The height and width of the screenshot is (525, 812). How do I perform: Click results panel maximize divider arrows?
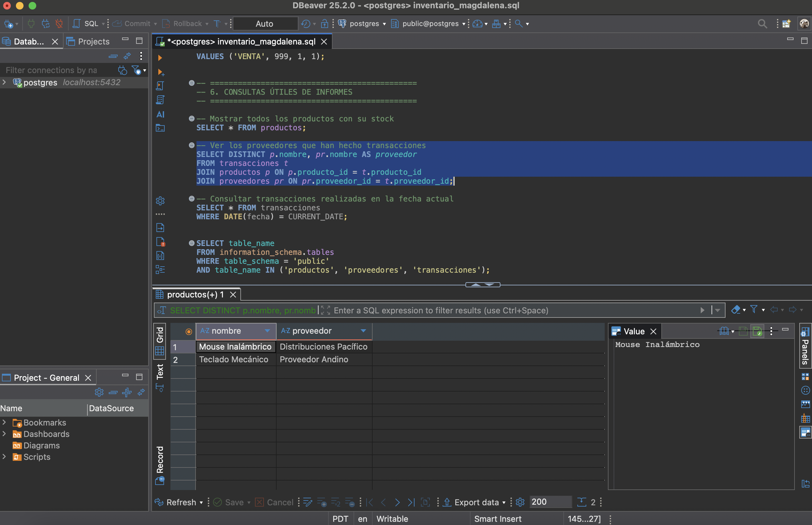pyautogui.click(x=483, y=285)
